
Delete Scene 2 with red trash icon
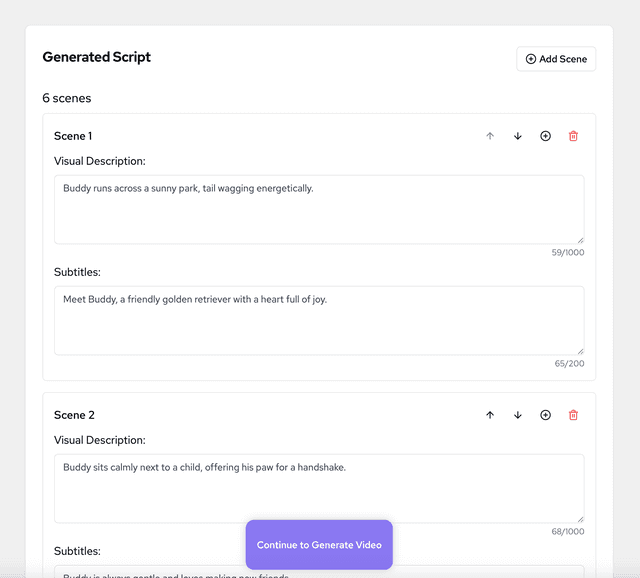pos(573,415)
